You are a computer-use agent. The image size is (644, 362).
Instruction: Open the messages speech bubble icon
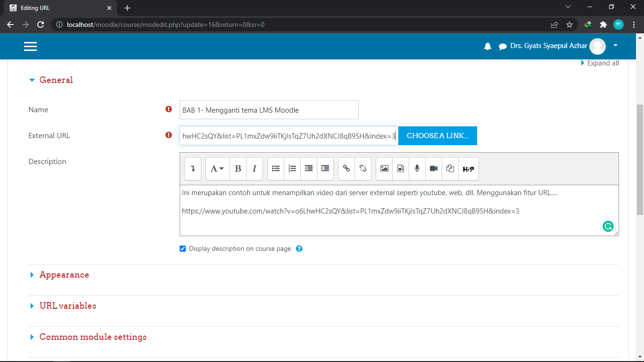pos(503,47)
